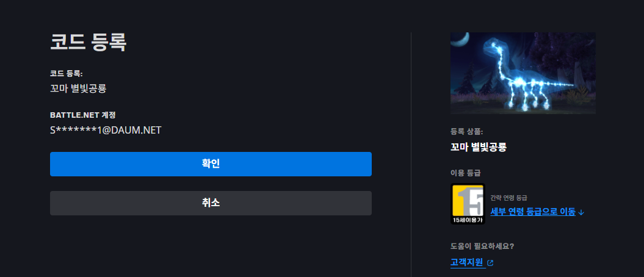The image size is (644, 277).
Task: Click the down arrow beside the age rating link
Action: (581, 212)
